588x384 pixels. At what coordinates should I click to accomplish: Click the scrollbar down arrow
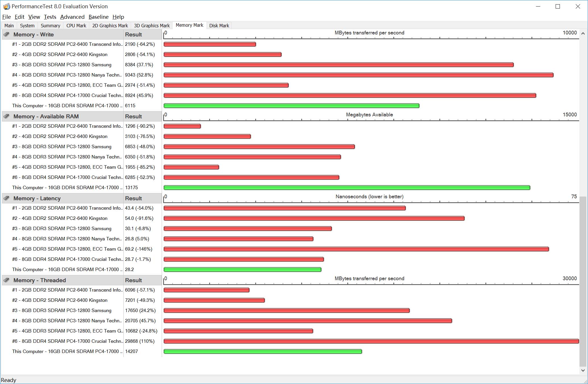coord(583,370)
